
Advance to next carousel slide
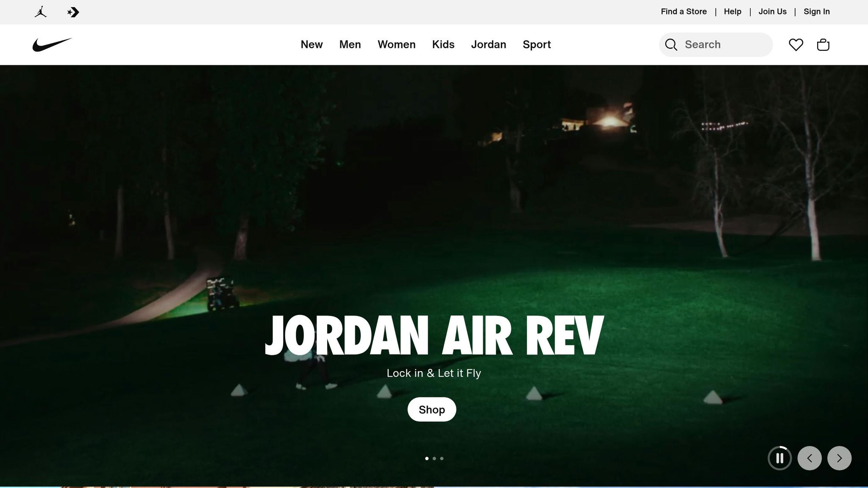pyautogui.click(x=840, y=458)
